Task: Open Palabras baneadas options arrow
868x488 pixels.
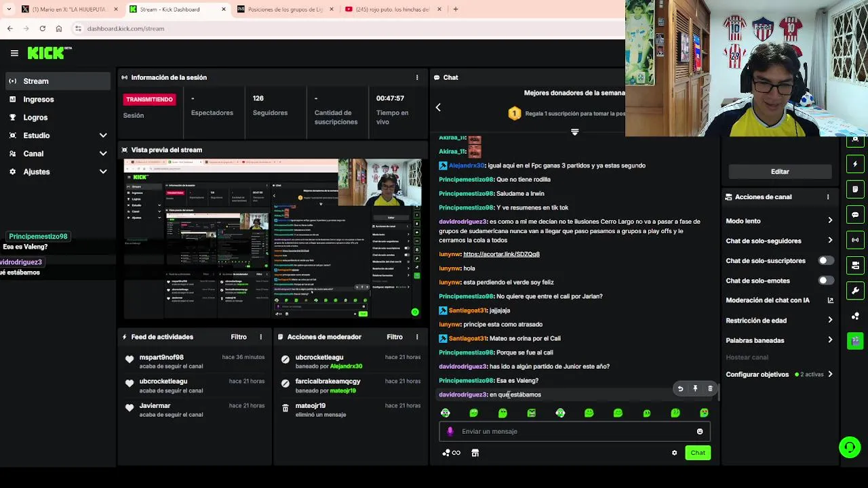Action: [830, 340]
